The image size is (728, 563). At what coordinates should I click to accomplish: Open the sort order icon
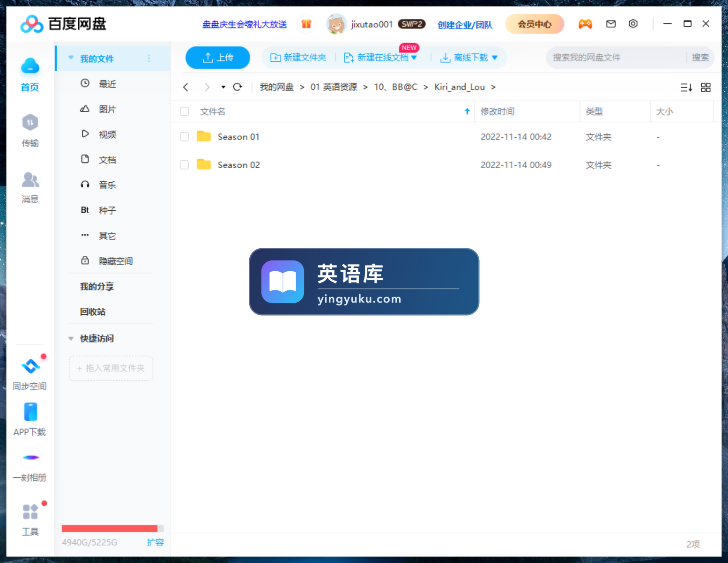click(686, 88)
